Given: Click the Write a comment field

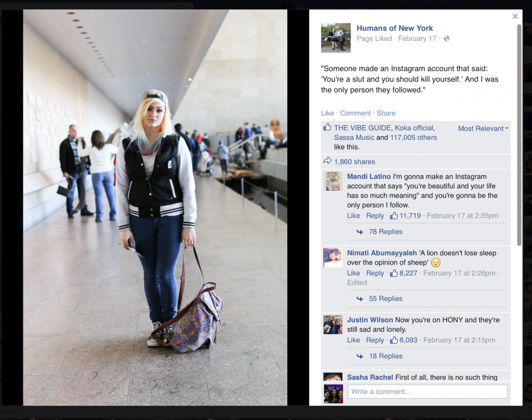Looking at the screenshot, I should tap(428, 391).
